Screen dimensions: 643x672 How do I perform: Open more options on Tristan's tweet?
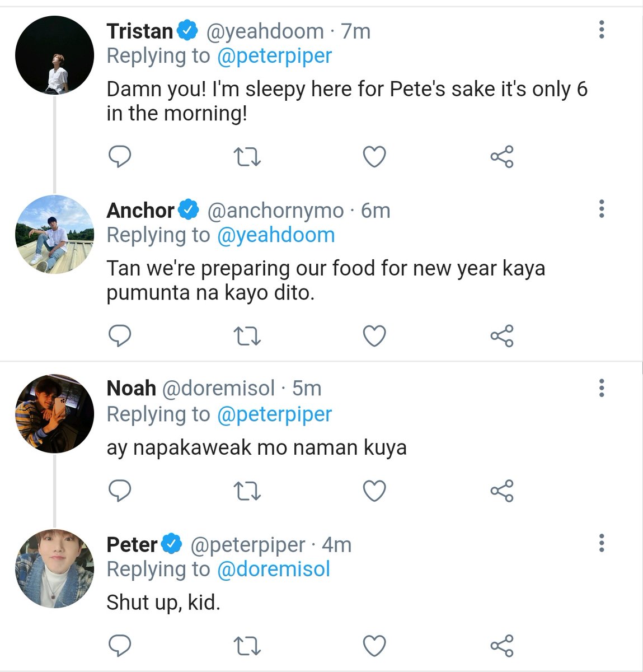pyautogui.click(x=602, y=29)
